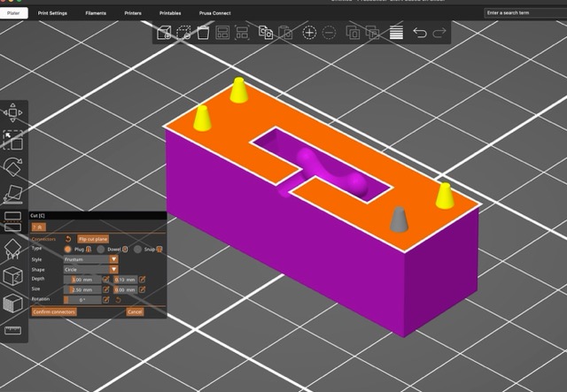Click the Rotation reset arrow icon
The height and width of the screenshot is (392, 567).
tap(118, 300)
